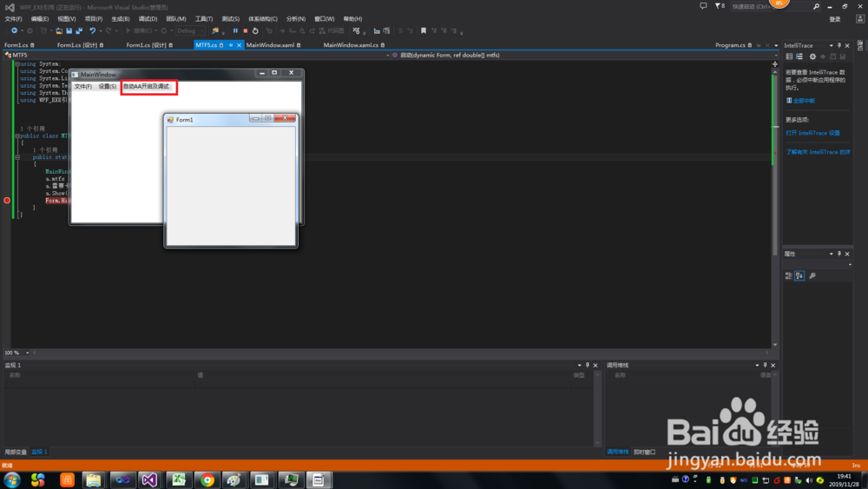Open the 文件(F) menu in Visual Studio

[13, 19]
